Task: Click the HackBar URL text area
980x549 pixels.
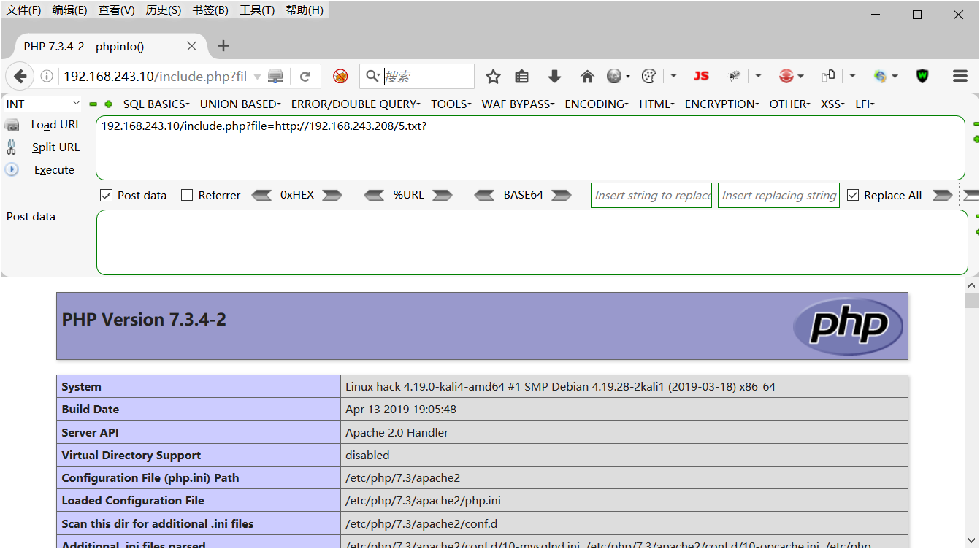Action: [530, 147]
